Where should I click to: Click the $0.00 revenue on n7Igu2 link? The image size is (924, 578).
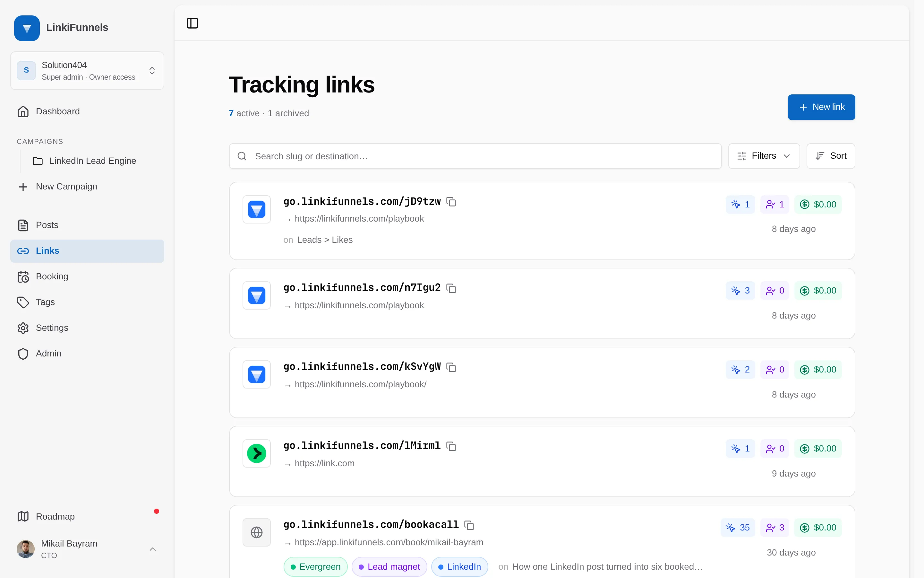tap(818, 291)
